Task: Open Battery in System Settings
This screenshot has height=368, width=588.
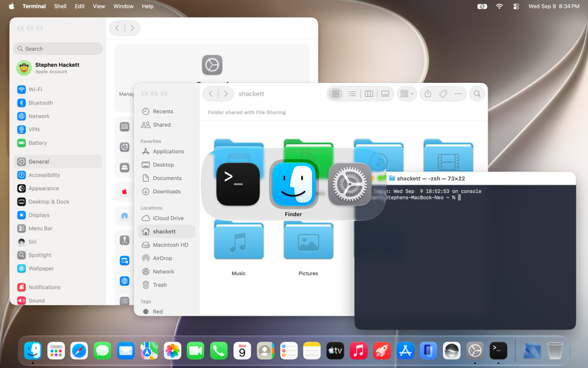Action: tap(58, 143)
